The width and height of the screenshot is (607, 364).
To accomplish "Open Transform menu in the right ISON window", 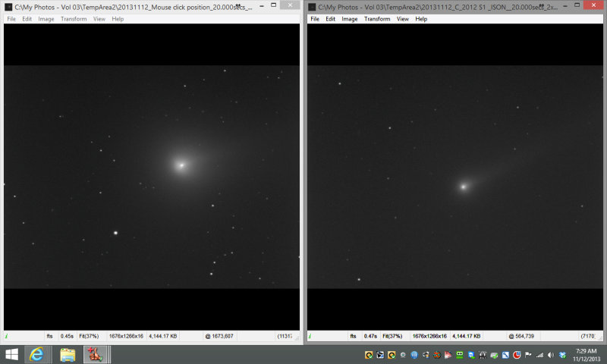I will 377,19.
